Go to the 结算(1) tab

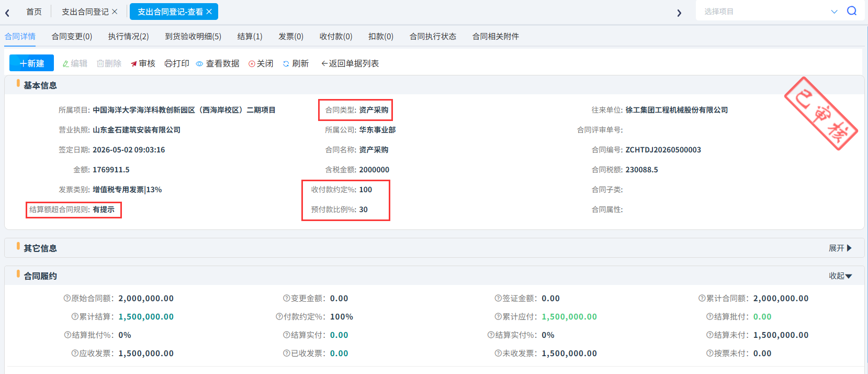(250, 36)
